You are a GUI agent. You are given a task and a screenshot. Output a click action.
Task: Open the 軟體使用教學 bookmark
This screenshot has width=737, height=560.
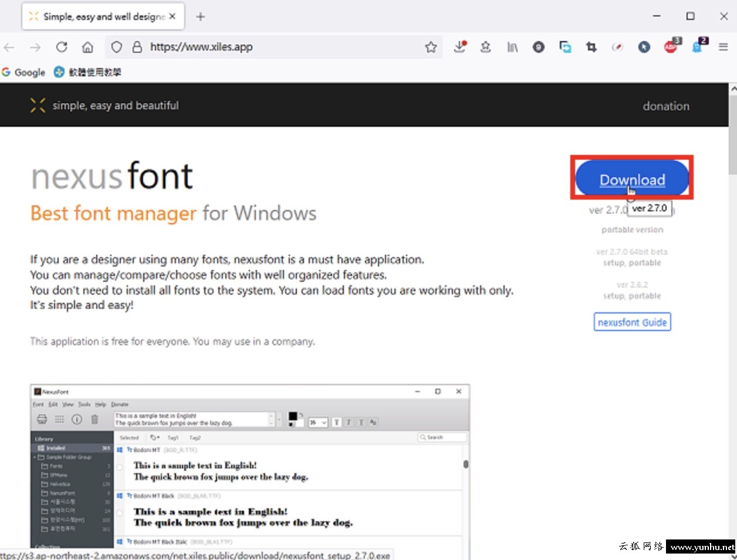pyautogui.click(x=87, y=72)
